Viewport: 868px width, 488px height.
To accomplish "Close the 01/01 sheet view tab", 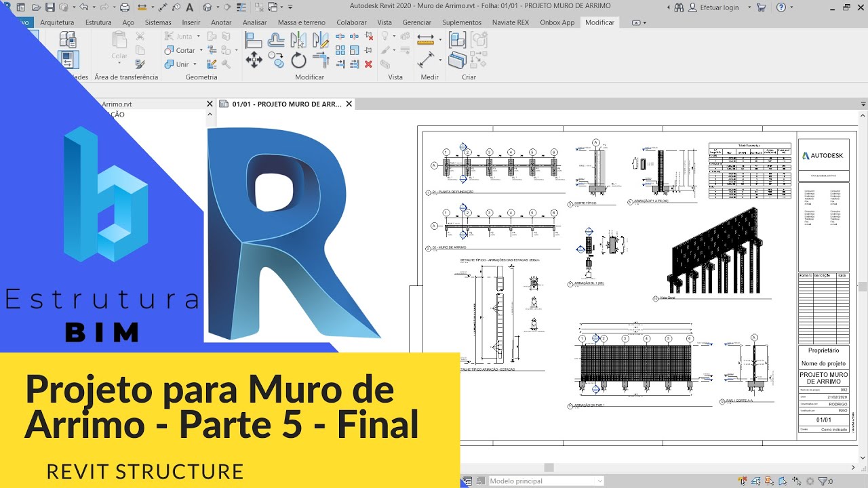I will [x=349, y=104].
